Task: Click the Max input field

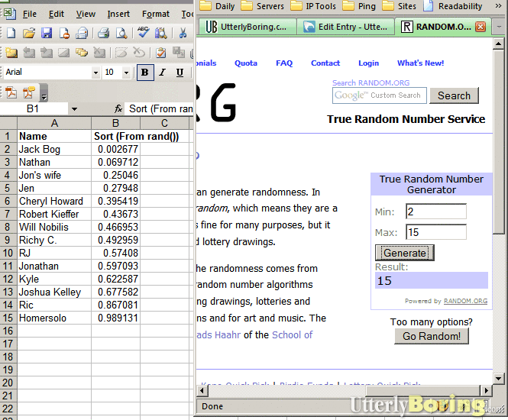Action: pos(435,232)
